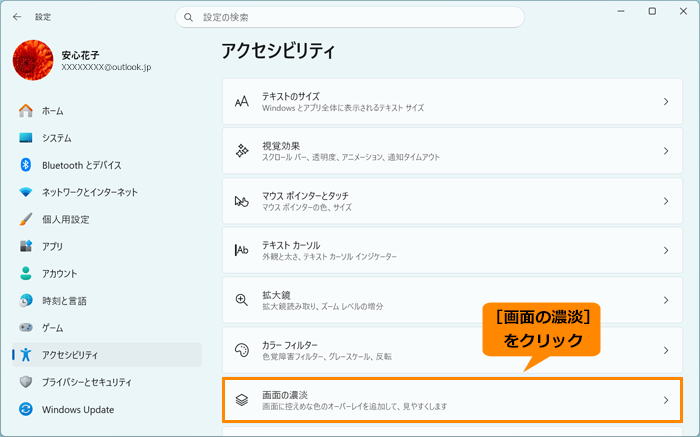The image size is (700, 437).
Task: Open 拡大鏡 settings title
Action: (x=276, y=295)
